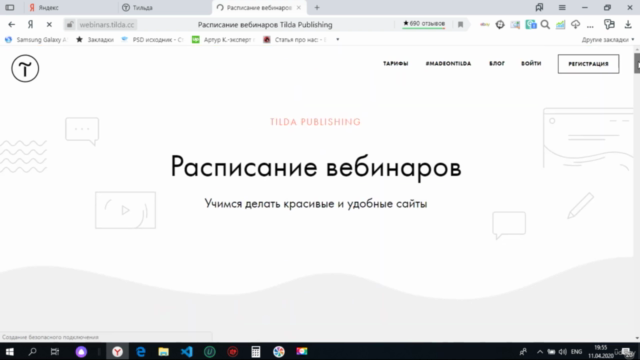640x360 pixels.
Task: Click the scrollbar down arrow
Action: (x=637, y=338)
